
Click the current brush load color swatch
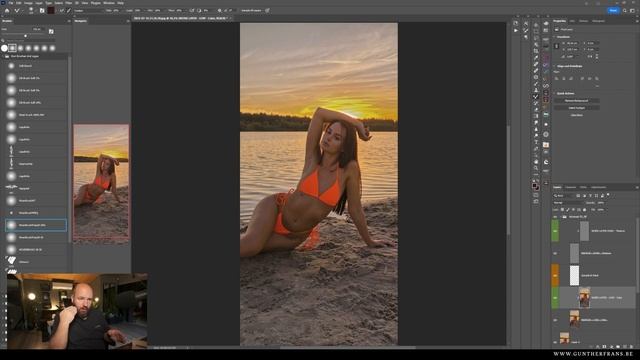click(51, 11)
